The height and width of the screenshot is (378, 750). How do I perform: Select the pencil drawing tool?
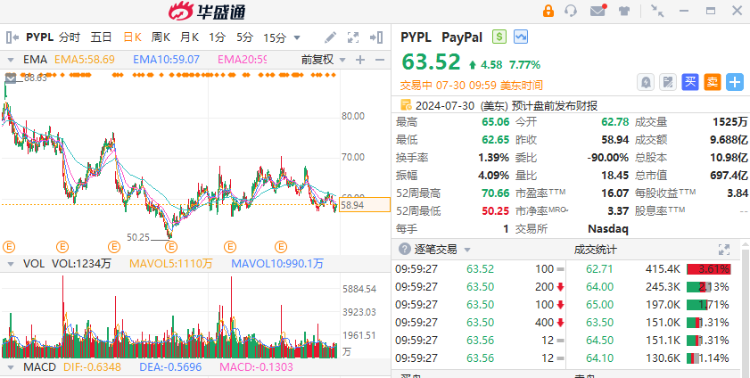point(330,37)
